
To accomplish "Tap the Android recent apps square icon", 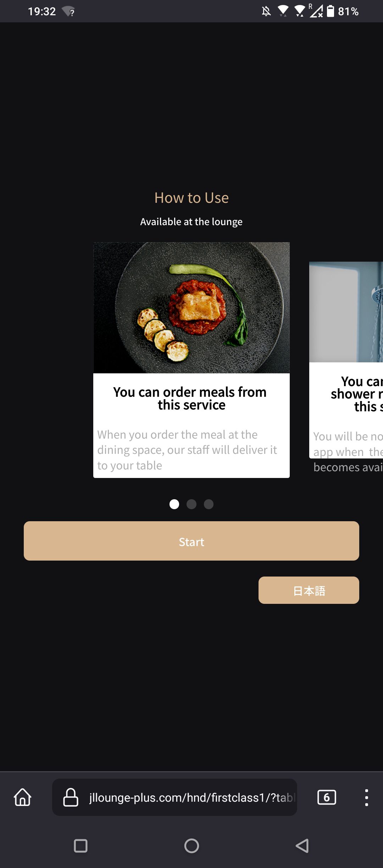I will tap(81, 846).
